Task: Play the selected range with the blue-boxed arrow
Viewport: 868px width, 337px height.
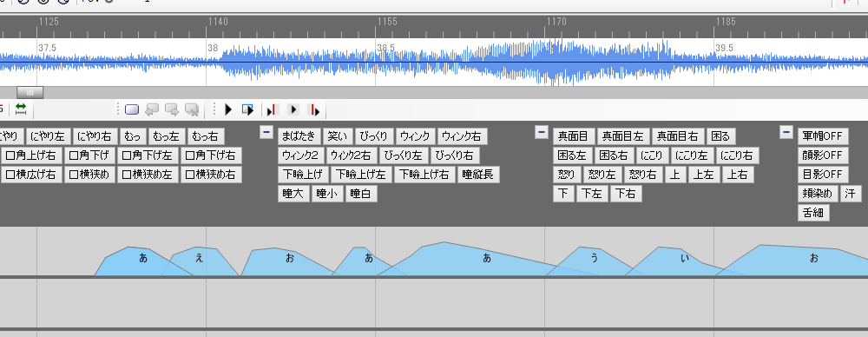Action: pos(248,109)
